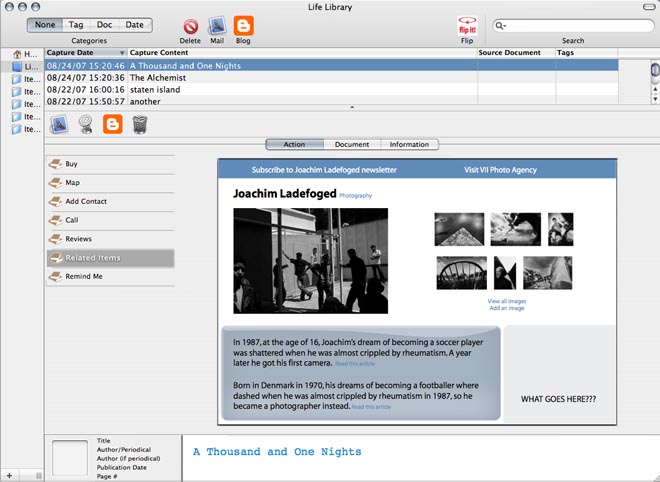Switch to the Document tab
The height and width of the screenshot is (482, 660).
(x=352, y=145)
